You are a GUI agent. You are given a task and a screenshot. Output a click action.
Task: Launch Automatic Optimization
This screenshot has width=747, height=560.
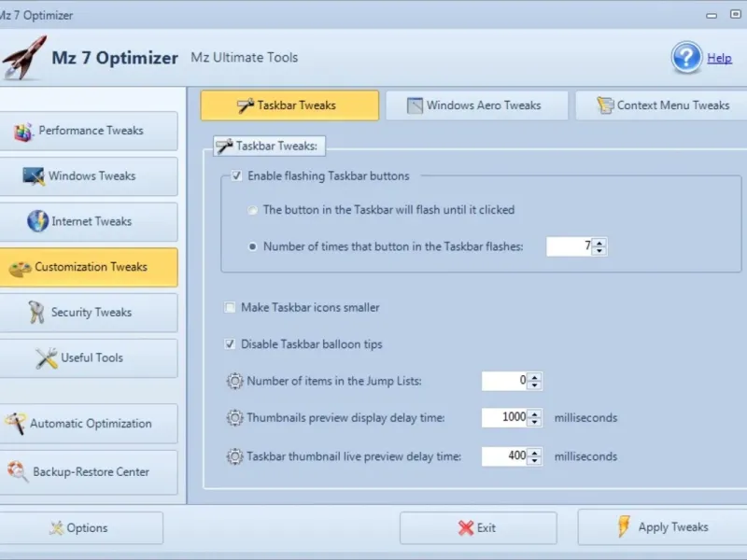[89, 424]
